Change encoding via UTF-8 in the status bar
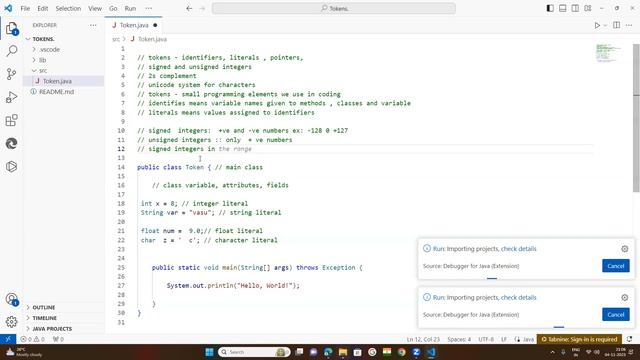640x360 pixels. click(486, 339)
